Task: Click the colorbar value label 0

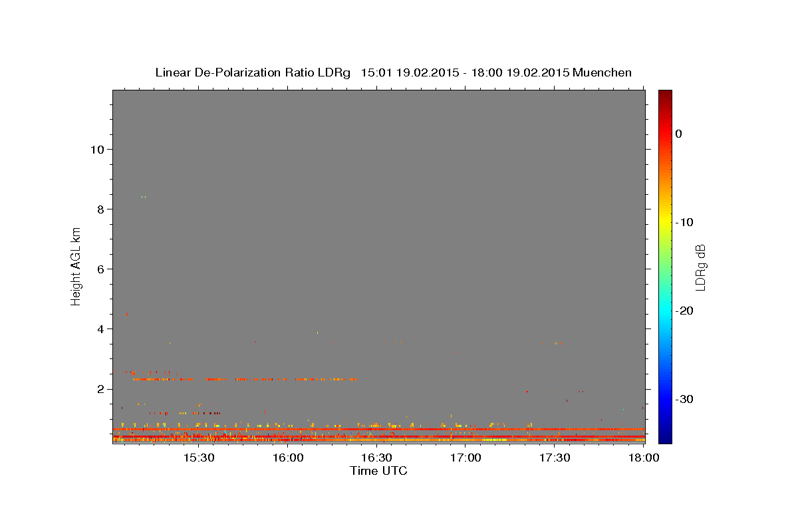Action: coord(679,134)
